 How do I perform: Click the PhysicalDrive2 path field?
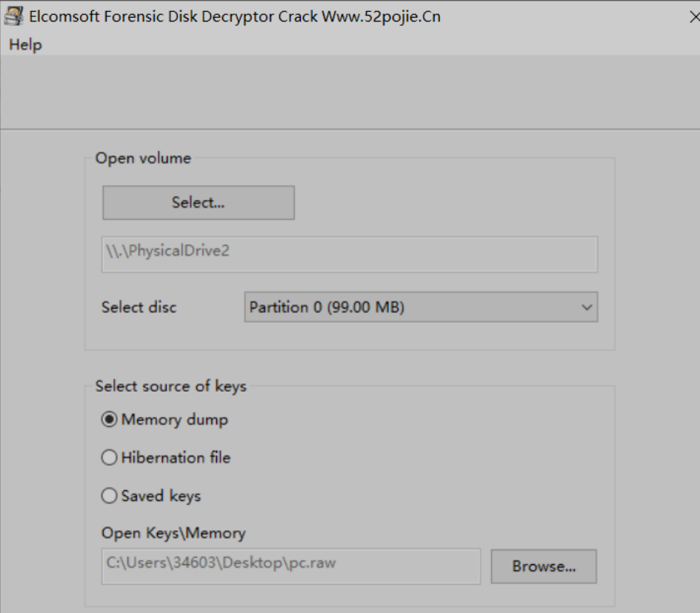click(x=350, y=254)
